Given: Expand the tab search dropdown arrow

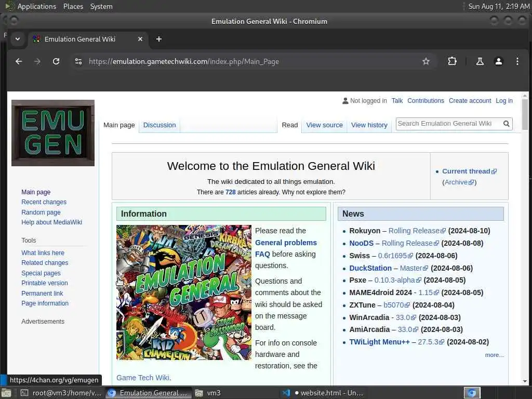Looking at the screenshot, I should (18, 39).
